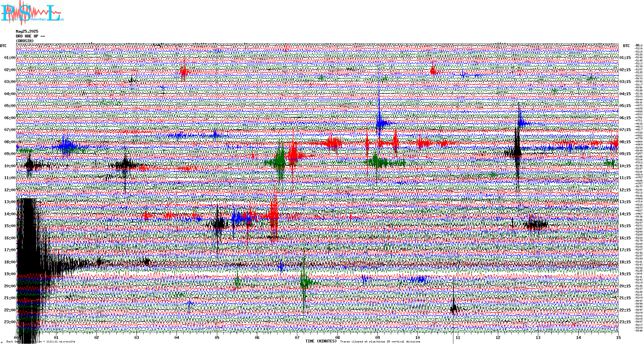Click the 10:00 hour label

click(10, 166)
